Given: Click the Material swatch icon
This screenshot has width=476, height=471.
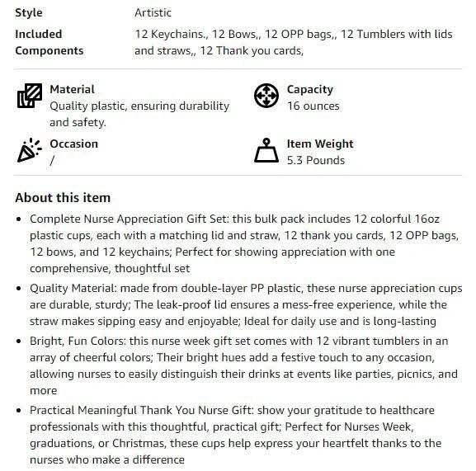Looking at the screenshot, I should point(30,96).
